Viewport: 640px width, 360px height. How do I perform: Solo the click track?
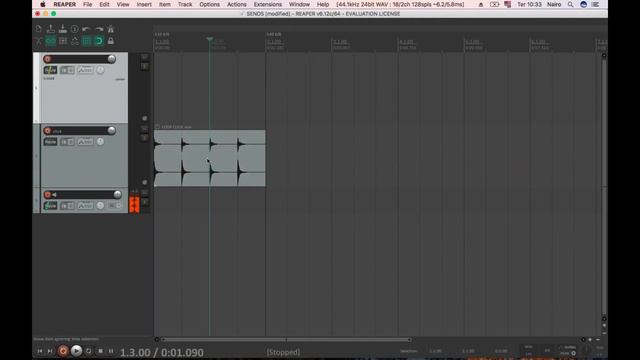(x=144, y=138)
